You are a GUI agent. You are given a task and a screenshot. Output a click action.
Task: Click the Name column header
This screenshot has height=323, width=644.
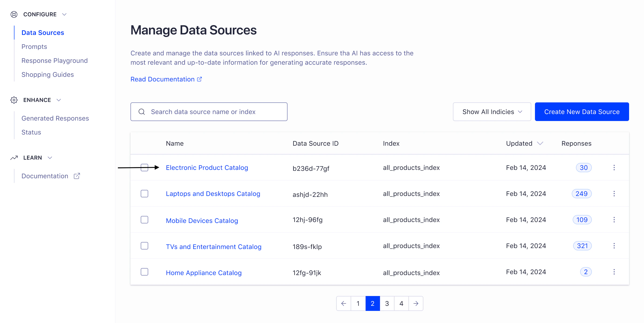[x=175, y=143]
